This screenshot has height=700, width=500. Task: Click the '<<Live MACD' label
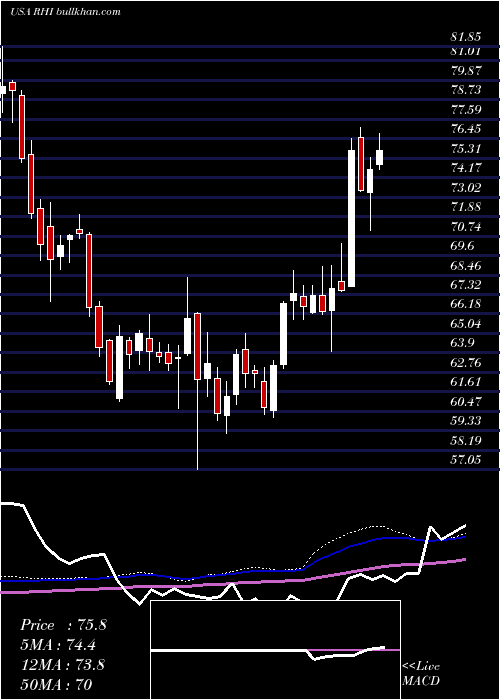coord(421,674)
